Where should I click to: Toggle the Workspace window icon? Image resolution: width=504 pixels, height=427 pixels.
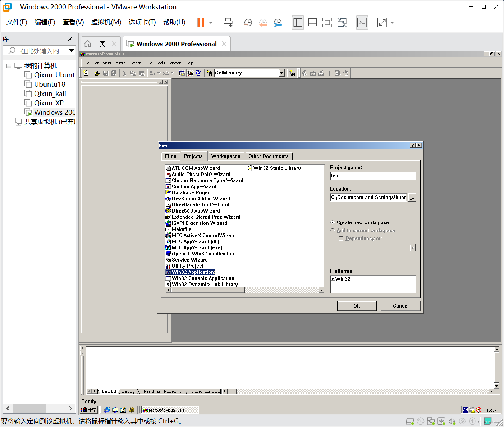[x=182, y=73]
